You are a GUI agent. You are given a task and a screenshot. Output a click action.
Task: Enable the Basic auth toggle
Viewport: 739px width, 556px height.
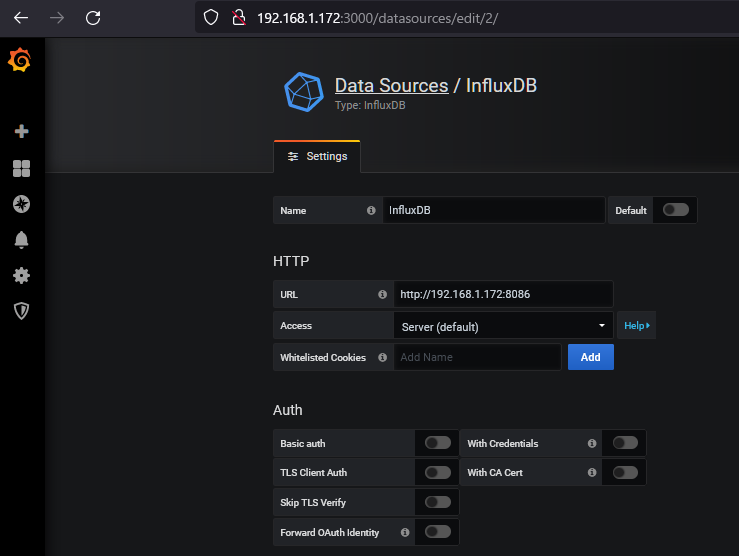click(x=438, y=443)
